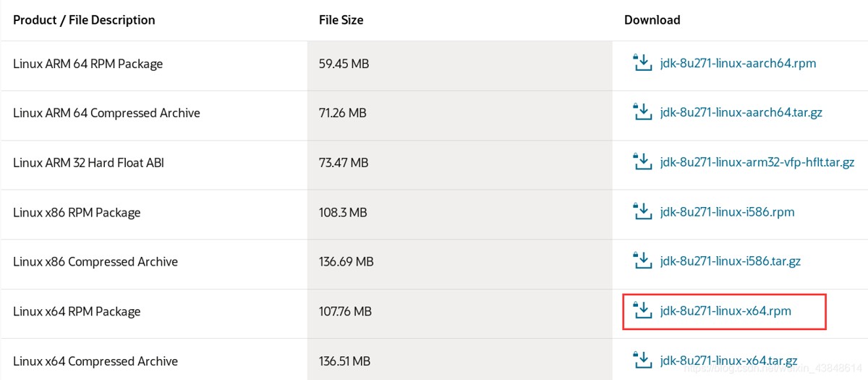868x380 pixels.
Task: Select jdk-8u271-linux-i586.tar.gz link
Action: coord(730,261)
